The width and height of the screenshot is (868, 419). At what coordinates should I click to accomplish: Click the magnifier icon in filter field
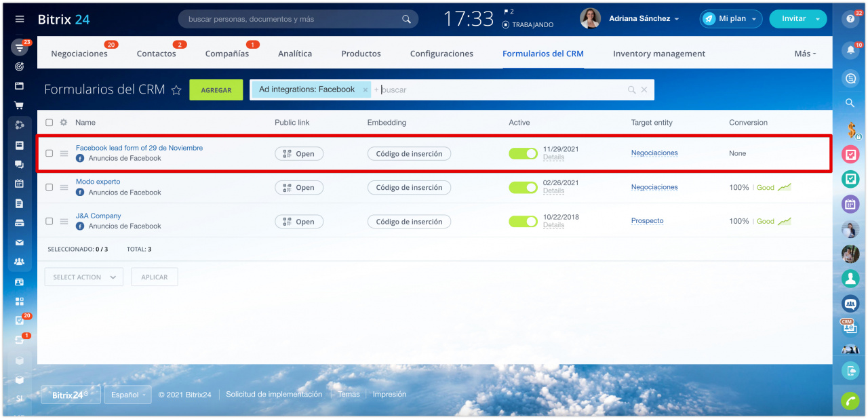pos(631,89)
